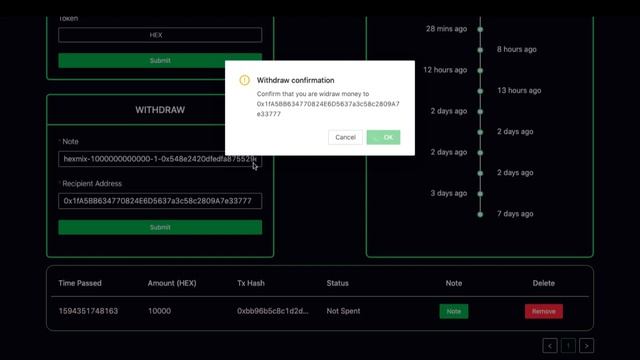Remove the 10000 HEX deposit row
Image resolution: width=640 pixels, height=360 pixels.
coord(544,311)
